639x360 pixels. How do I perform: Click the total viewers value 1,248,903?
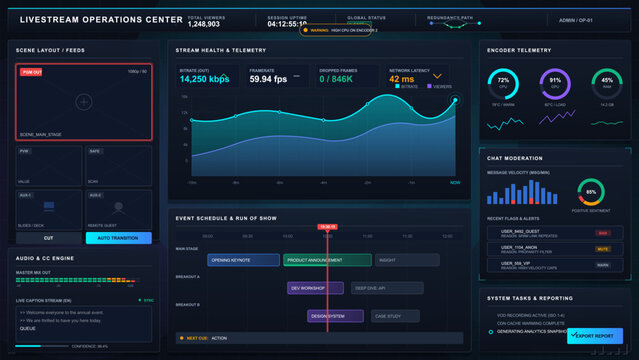tap(204, 24)
